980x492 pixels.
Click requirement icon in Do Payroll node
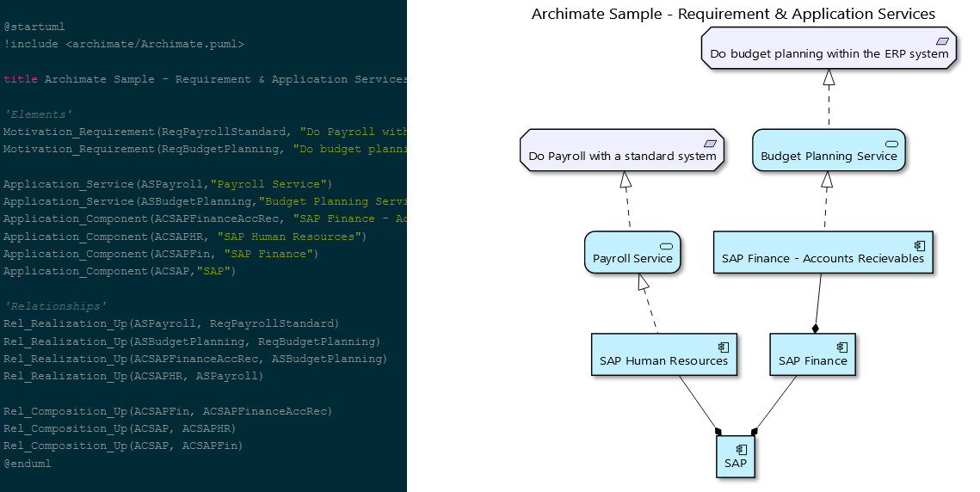(x=710, y=144)
